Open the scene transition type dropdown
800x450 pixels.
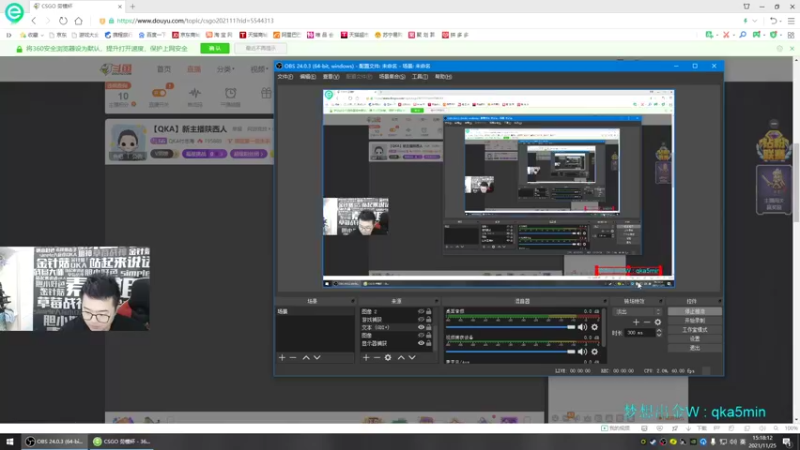click(638, 312)
